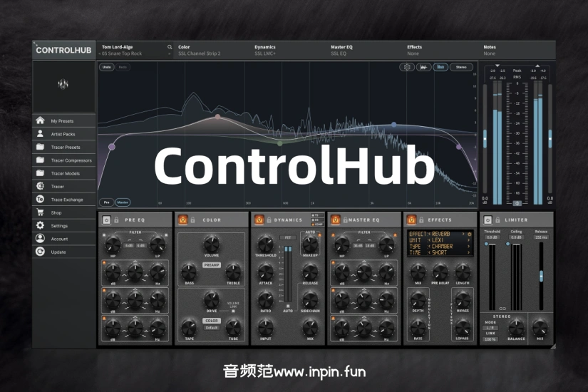Select next preset arrow beside Snare Top Rock
The width and height of the screenshot is (588, 392).
point(169,53)
